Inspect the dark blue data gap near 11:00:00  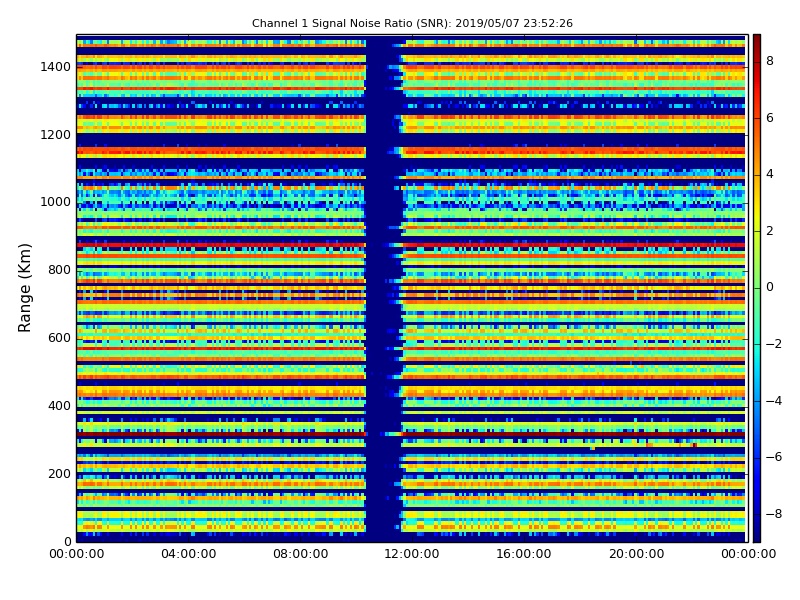(384, 288)
